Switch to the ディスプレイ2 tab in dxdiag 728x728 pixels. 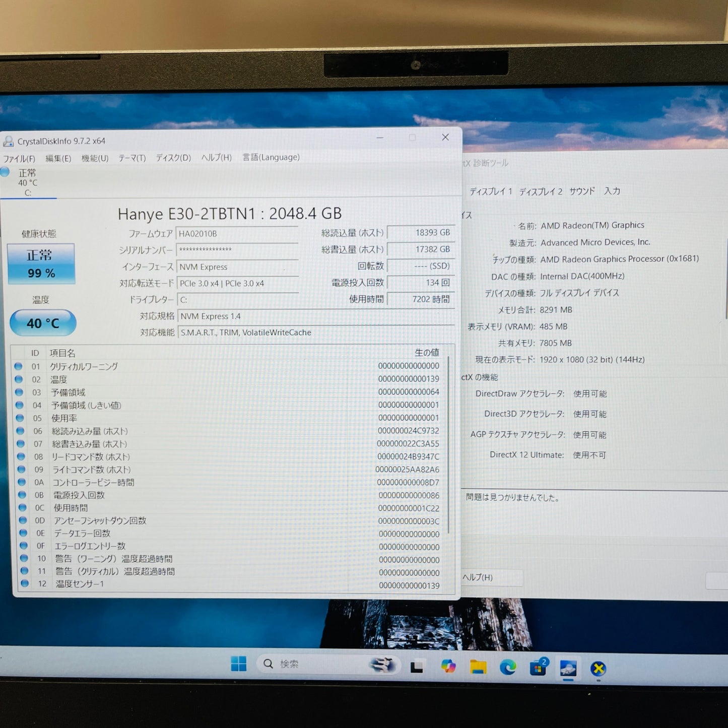(541, 191)
